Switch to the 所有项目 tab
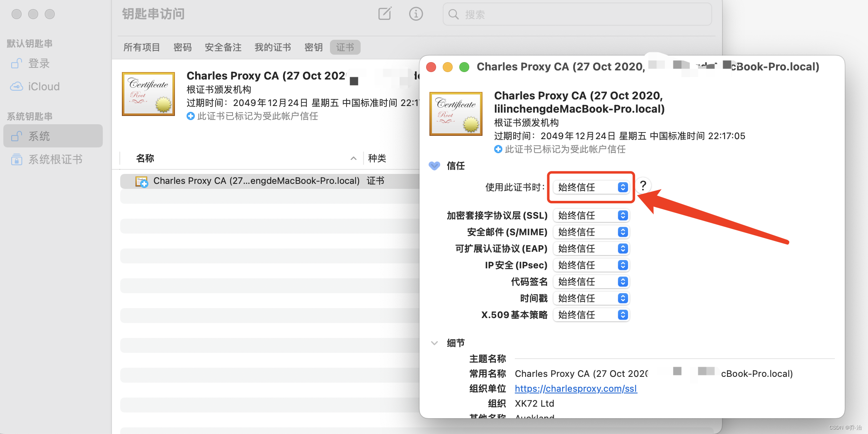Screen dimensions: 868x434 (142, 47)
